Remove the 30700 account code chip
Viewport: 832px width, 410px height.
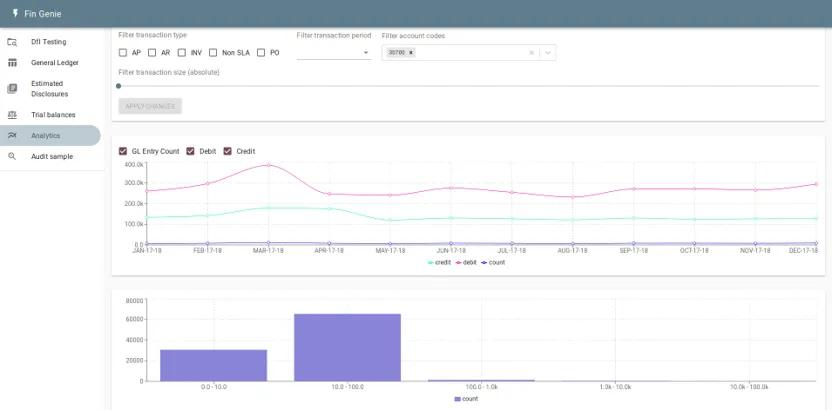pyautogui.click(x=411, y=53)
